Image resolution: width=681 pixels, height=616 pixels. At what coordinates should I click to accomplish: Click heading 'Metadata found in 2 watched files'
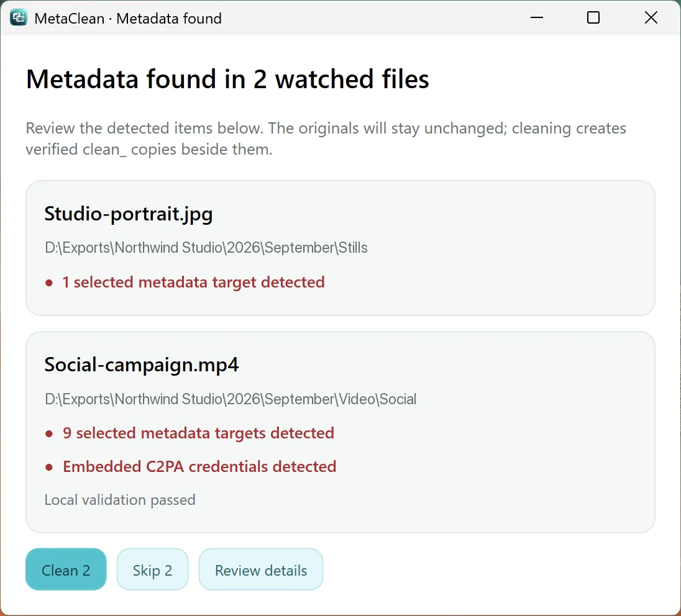(x=227, y=79)
